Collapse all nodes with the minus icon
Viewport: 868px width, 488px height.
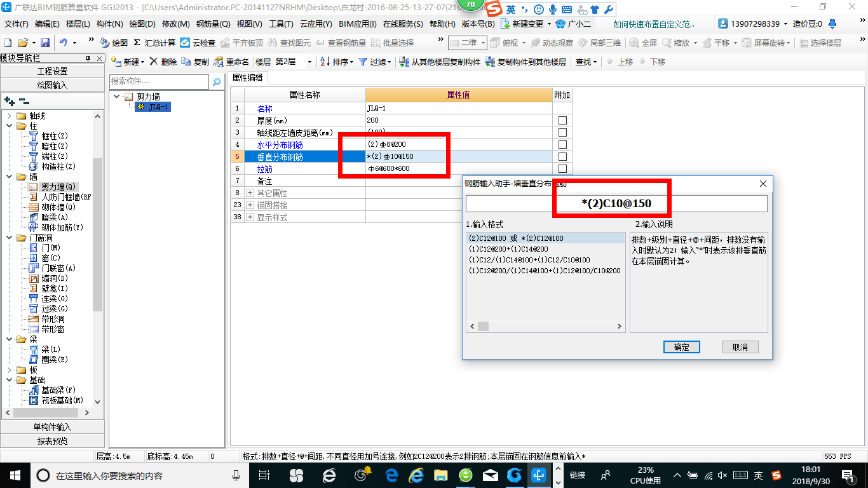coord(24,101)
